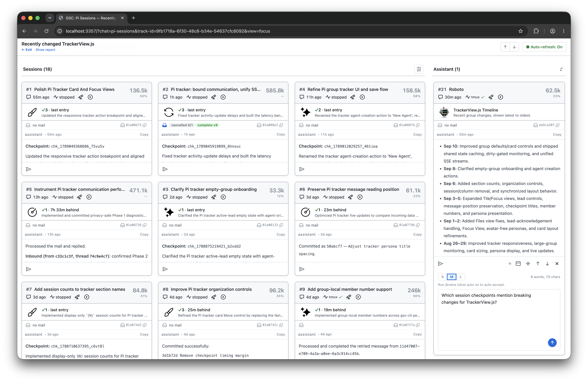Open a new browser tab with plus button
This screenshot has height=382, width=588.
[133, 18]
